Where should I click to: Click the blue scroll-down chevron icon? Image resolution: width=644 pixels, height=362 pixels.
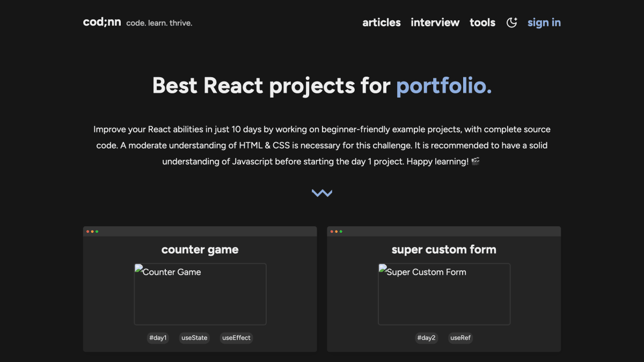(322, 193)
